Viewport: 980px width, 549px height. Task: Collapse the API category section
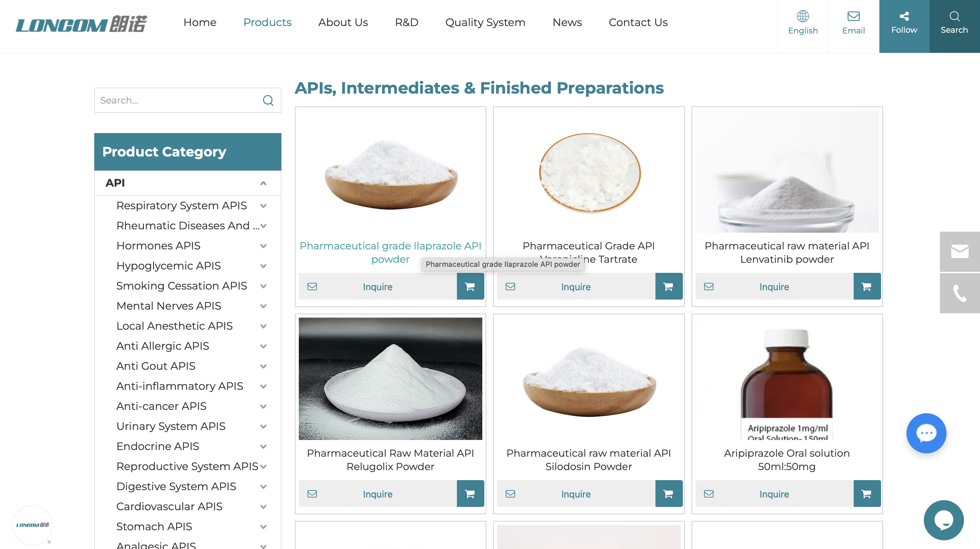(x=263, y=183)
